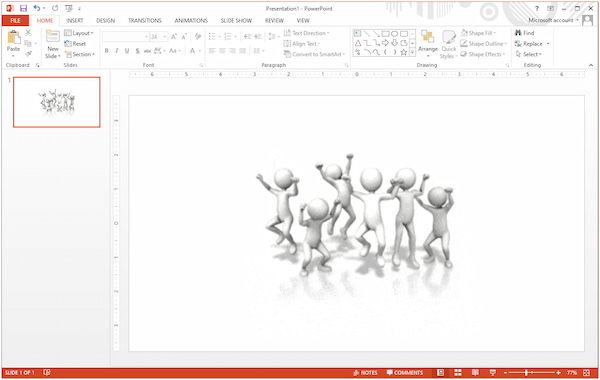Decrease list indent level
Image resolution: width=600 pixels, height=380 pixels.
click(248, 37)
